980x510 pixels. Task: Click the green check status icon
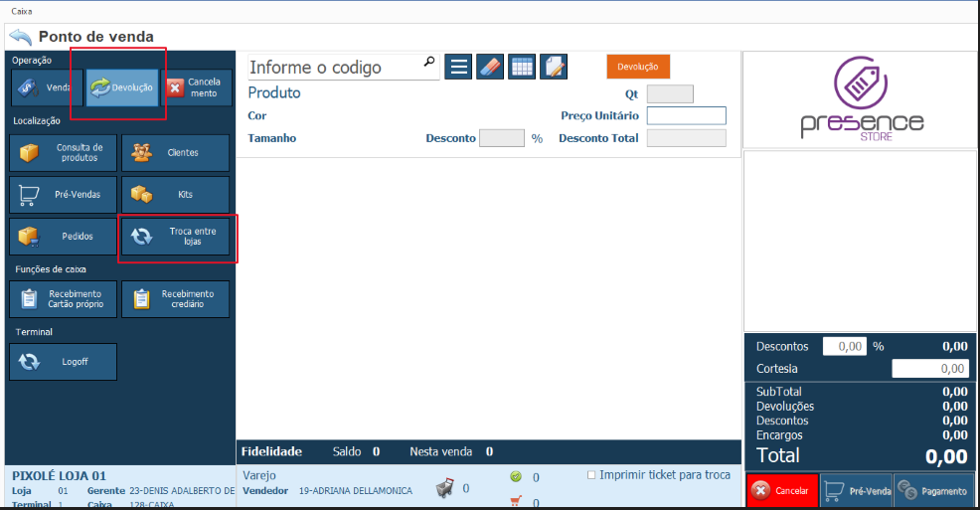point(516,477)
